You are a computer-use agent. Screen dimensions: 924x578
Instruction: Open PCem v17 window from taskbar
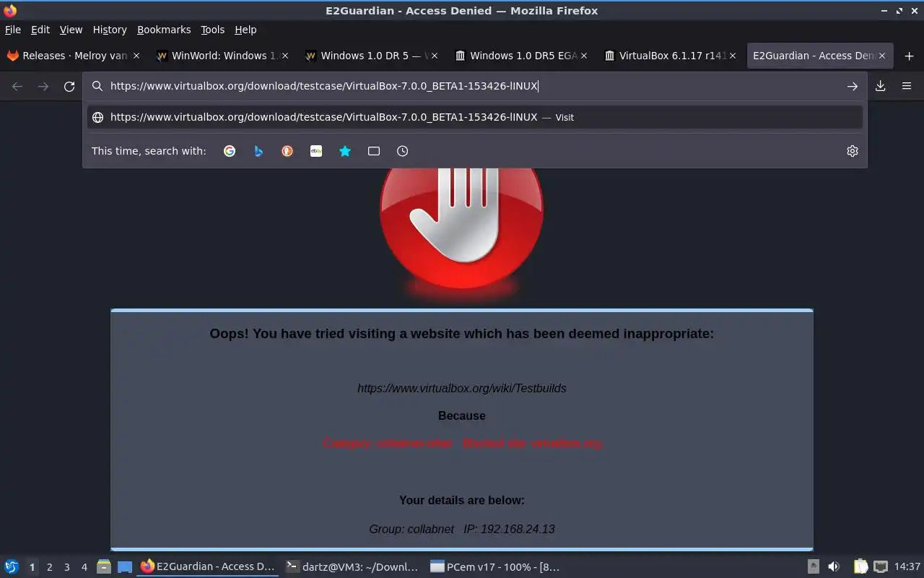point(495,566)
